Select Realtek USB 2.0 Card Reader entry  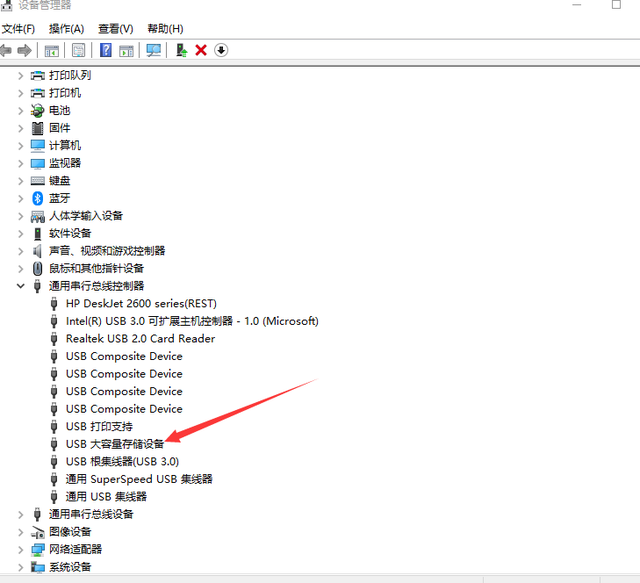click(140, 339)
